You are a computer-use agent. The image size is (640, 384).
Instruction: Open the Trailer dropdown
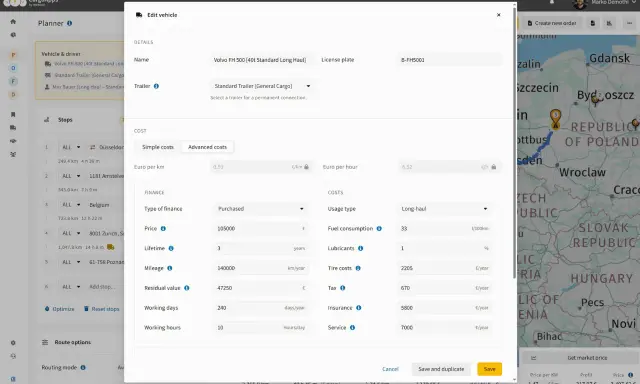click(262, 86)
